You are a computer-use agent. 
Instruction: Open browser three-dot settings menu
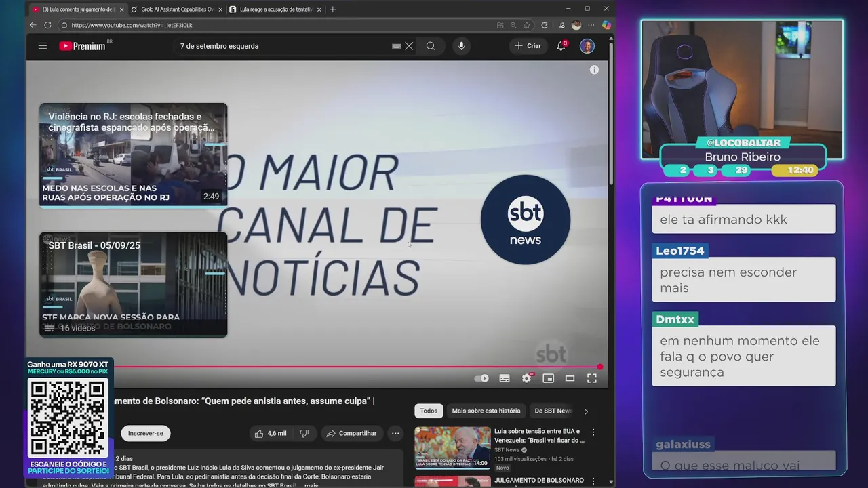tap(591, 25)
